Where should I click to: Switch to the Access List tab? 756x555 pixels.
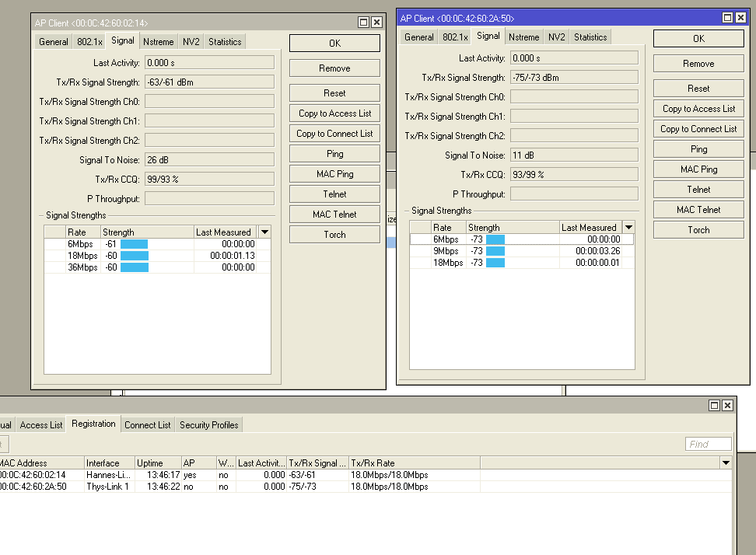coord(41,425)
